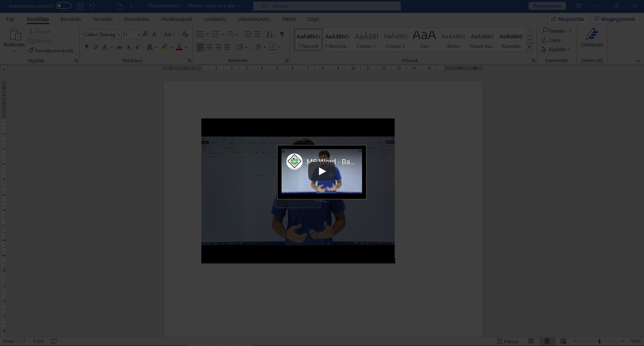Open the Kijelölés (Select) dropdown
Image resolution: width=644 pixels, height=346 pixels.
tap(556, 50)
